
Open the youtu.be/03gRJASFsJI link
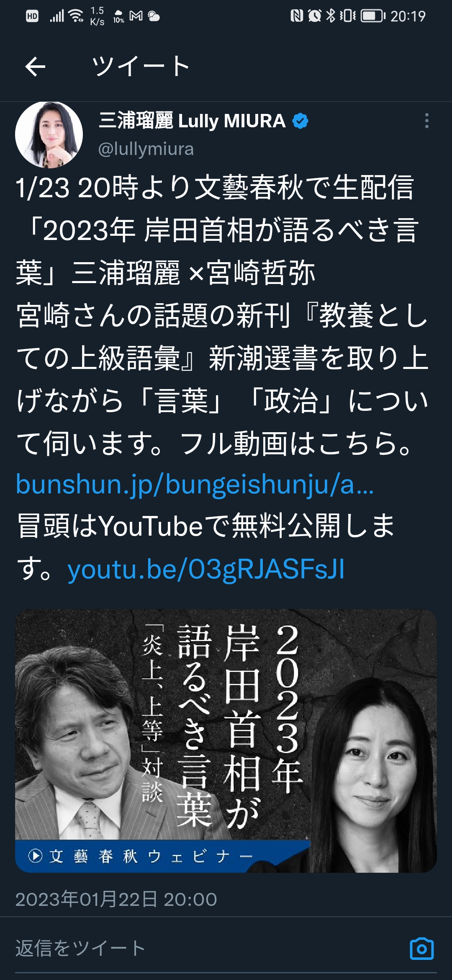click(206, 570)
